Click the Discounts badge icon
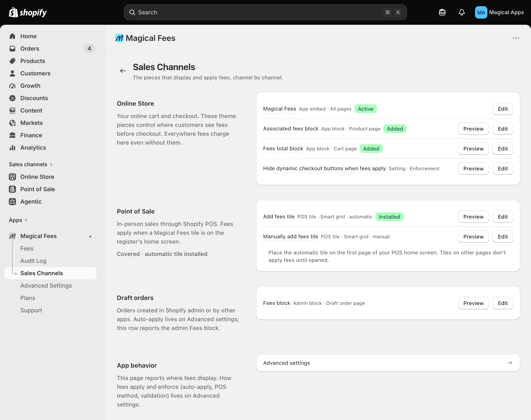This screenshot has height=420, width=531. pos(13,98)
